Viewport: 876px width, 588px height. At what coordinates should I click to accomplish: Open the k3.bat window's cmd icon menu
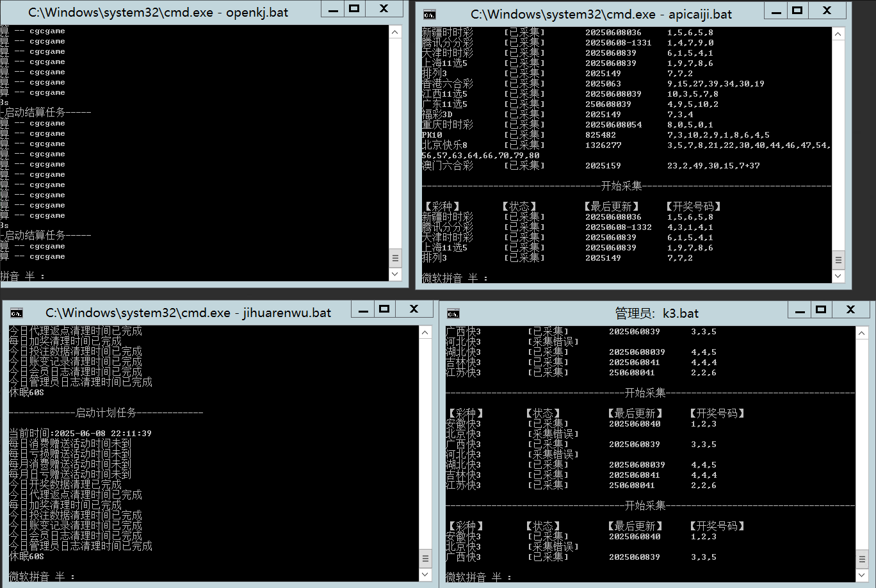(453, 313)
